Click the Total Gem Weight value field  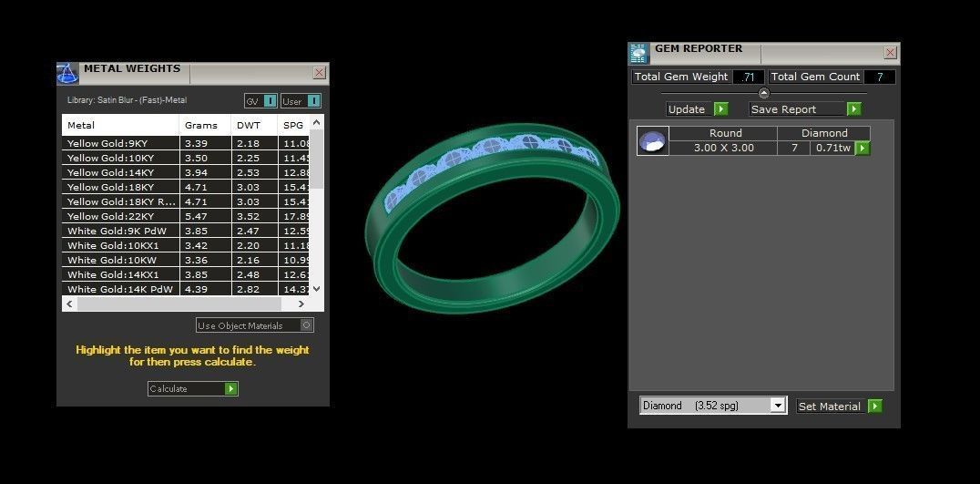[x=748, y=77]
